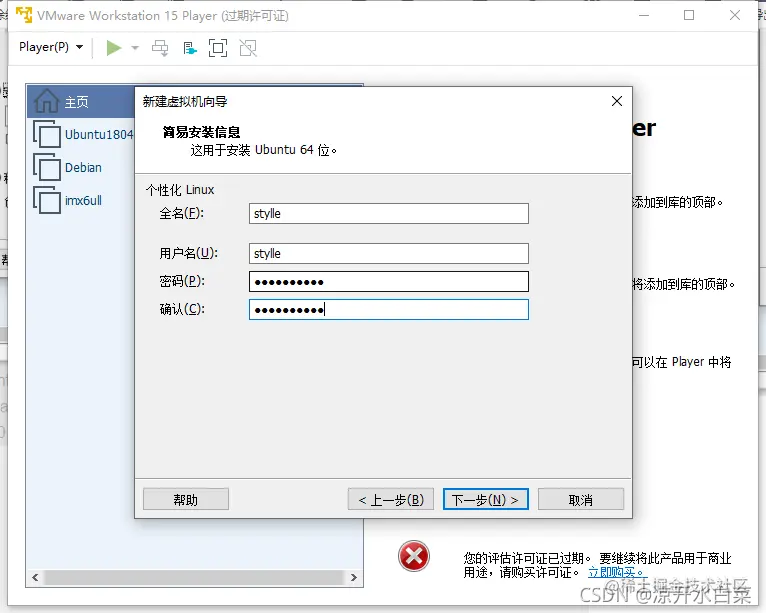Close the 新建虚拟机向导 dialog
Viewport: 766px width, 613px height.
point(617,101)
